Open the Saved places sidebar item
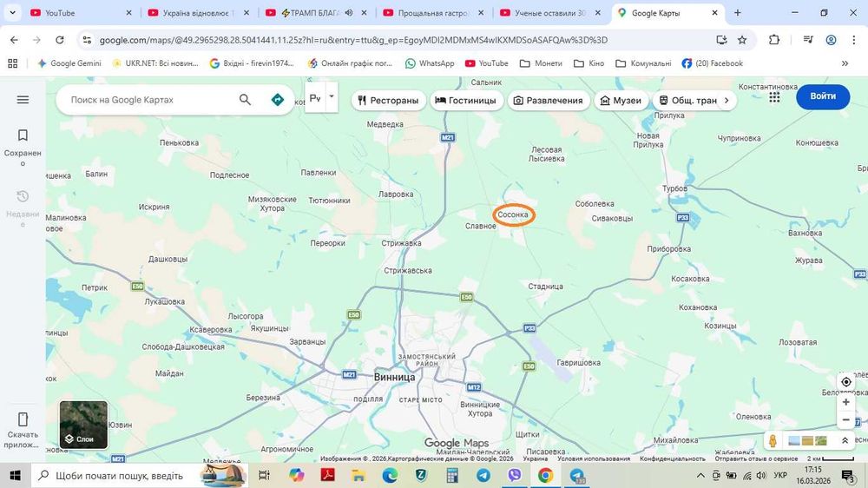Image resolution: width=868 pixels, height=488 pixels. (x=23, y=146)
